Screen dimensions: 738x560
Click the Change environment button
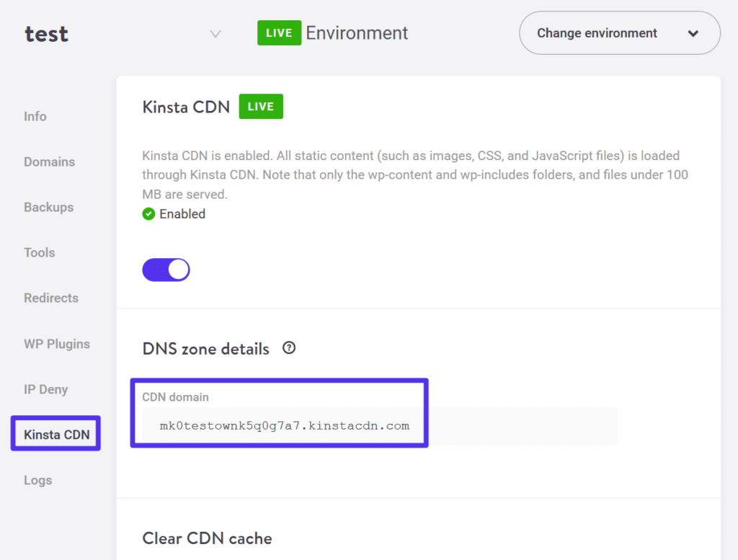pos(618,32)
